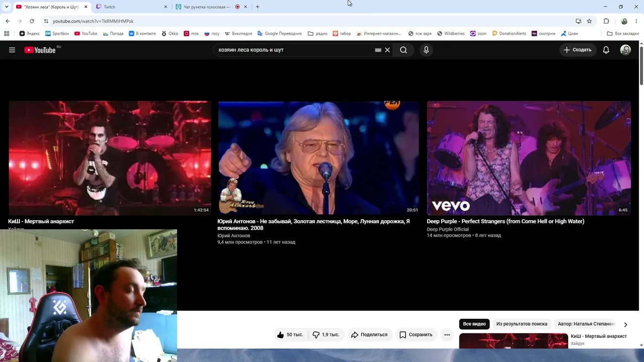Reload the current page
644x362 pixels.
[x=32, y=21]
